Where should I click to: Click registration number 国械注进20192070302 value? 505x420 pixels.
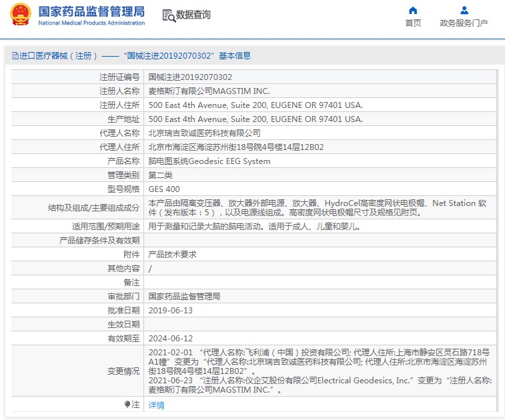point(190,77)
